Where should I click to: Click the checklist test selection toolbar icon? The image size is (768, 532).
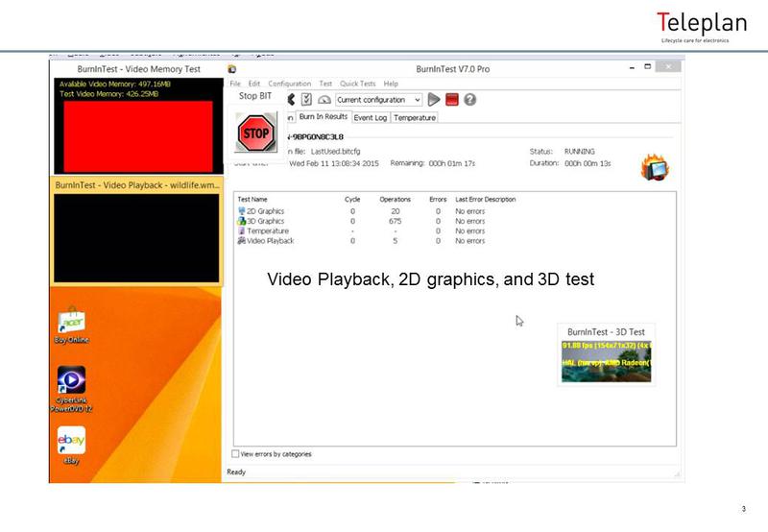coord(306,100)
